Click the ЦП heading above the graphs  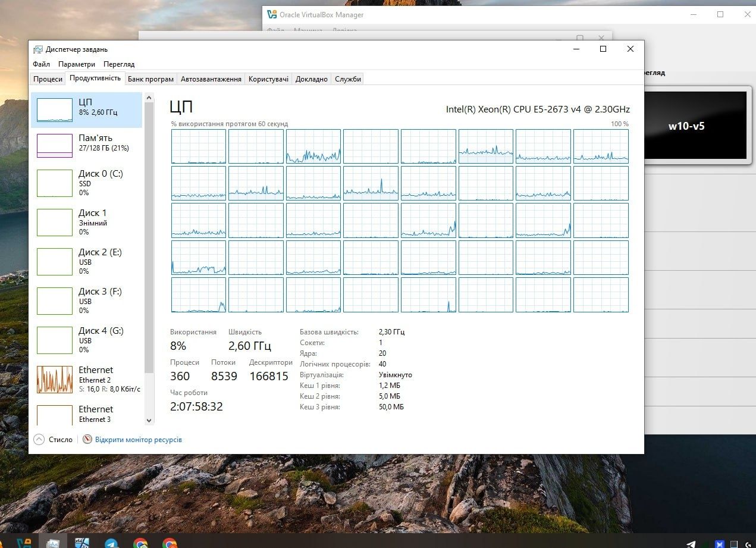tap(181, 107)
